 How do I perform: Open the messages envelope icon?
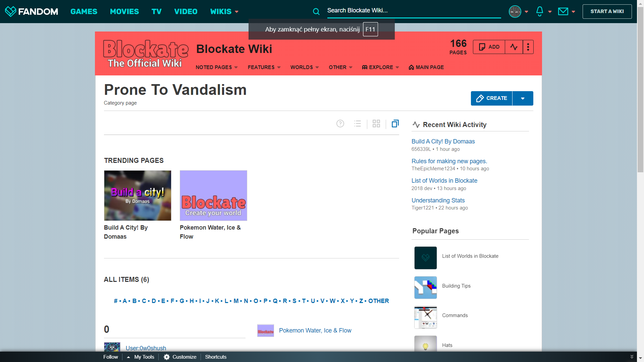coord(563,11)
